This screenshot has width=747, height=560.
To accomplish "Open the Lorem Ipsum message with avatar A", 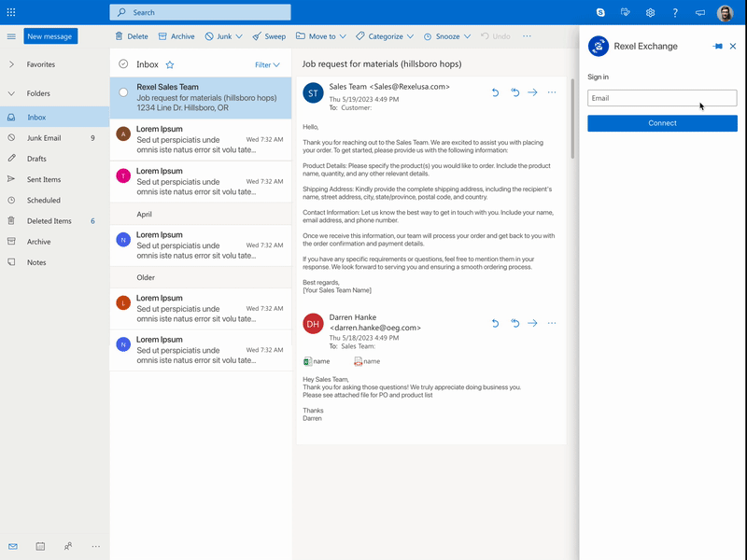I will 201,139.
